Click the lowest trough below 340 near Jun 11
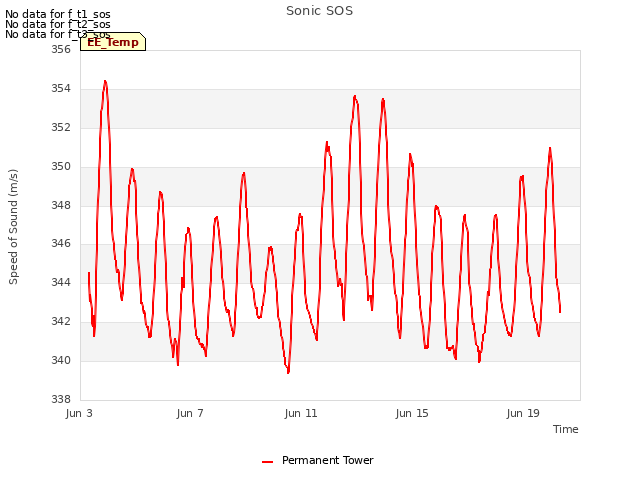This screenshot has width=640, height=480. [x=288, y=372]
